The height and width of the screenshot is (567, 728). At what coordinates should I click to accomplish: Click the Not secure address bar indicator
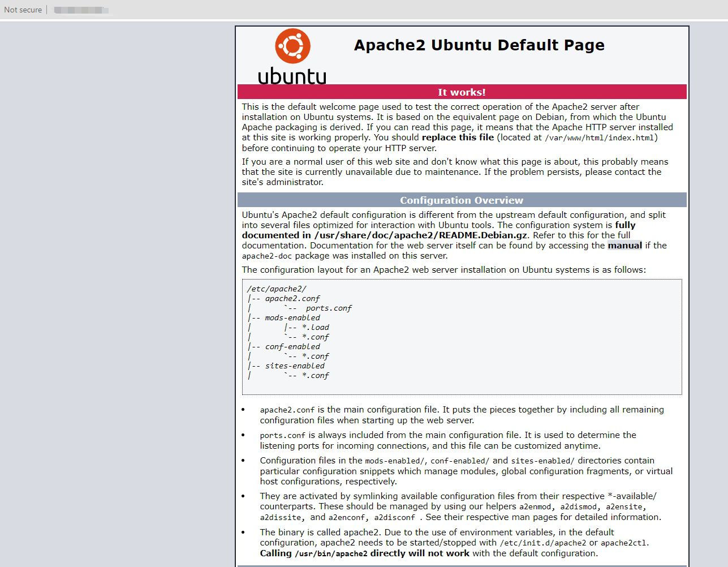click(x=23, y=10)
